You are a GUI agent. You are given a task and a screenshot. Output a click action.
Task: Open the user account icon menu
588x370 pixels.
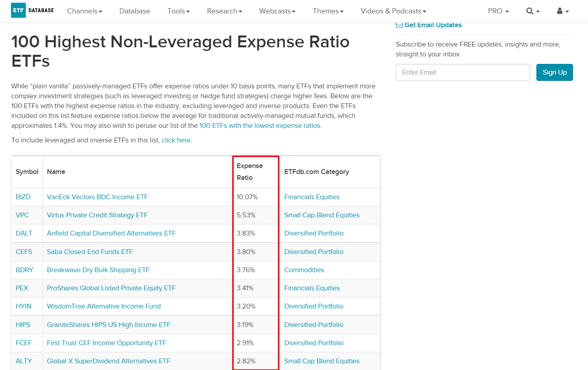tap(563, 11)
